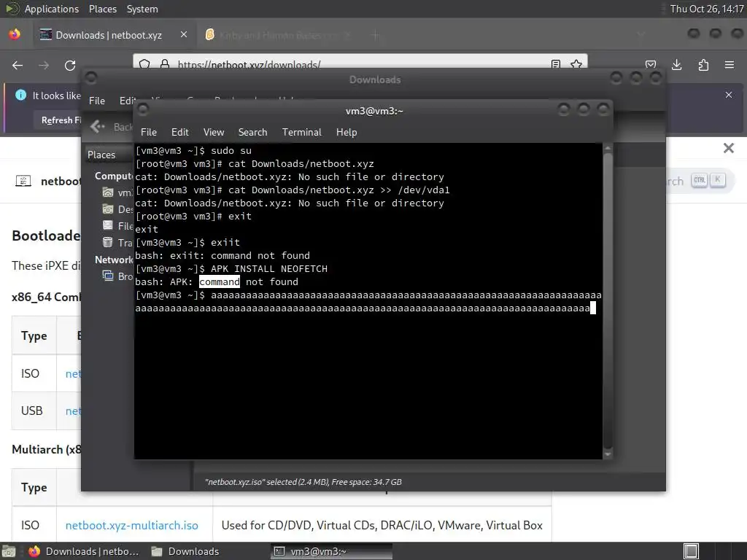Click the padlock site info icon
Viewport: 747px width, 560px height.
[x=164, y=64]
